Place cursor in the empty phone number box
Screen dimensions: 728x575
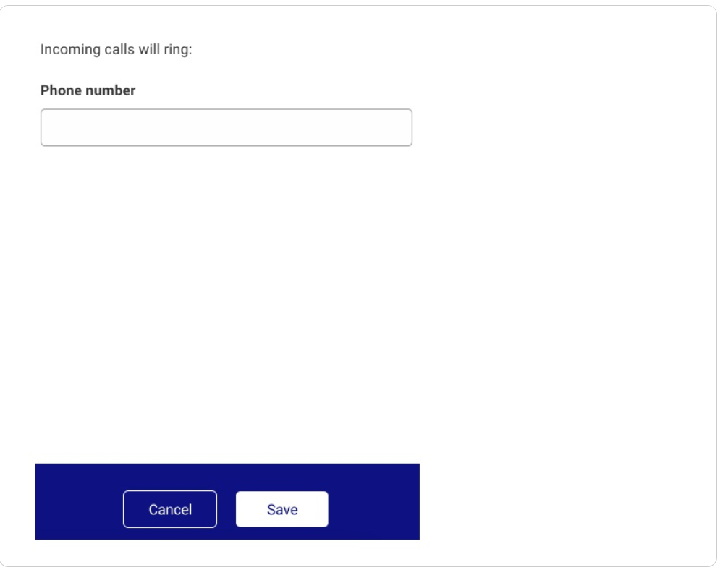tap(226, 127)
